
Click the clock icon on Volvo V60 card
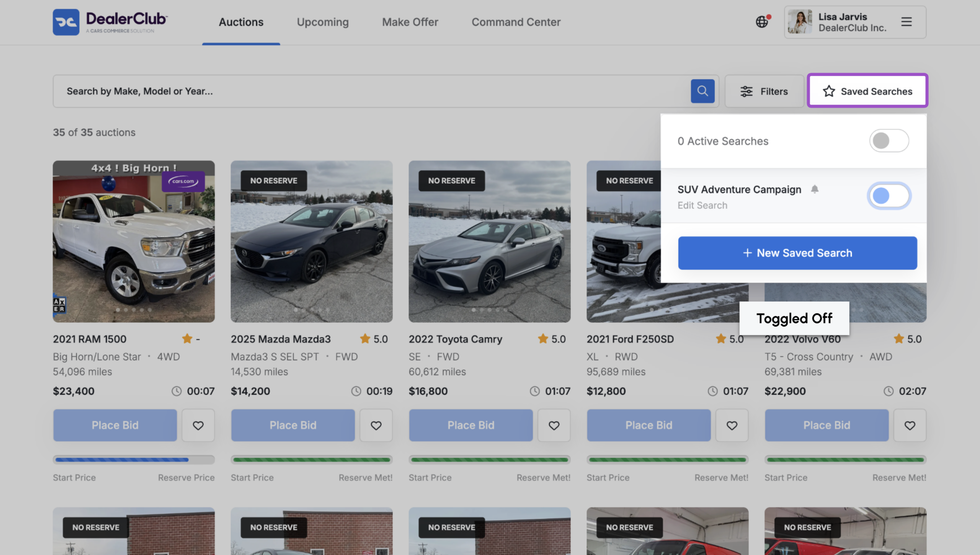tap(889, 391)
